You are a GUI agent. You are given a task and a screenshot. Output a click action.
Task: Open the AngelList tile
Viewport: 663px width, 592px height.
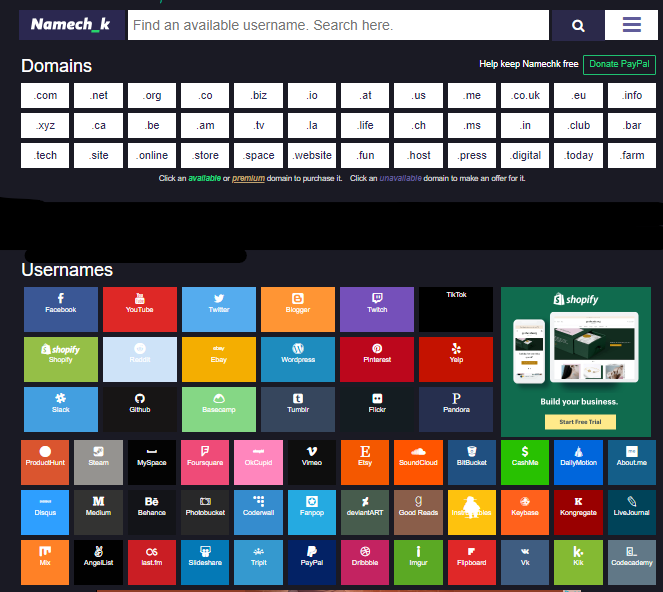point(98,562)
